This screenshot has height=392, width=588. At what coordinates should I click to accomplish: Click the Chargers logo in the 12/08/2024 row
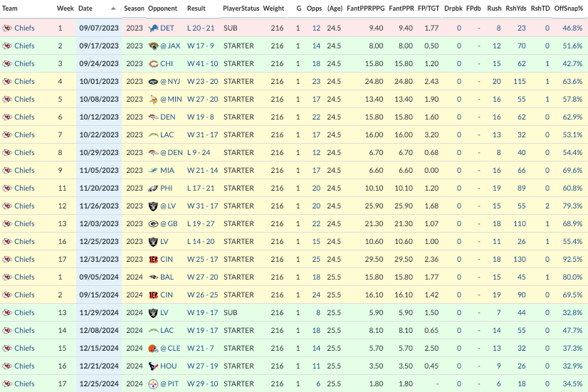pos(153,331)
